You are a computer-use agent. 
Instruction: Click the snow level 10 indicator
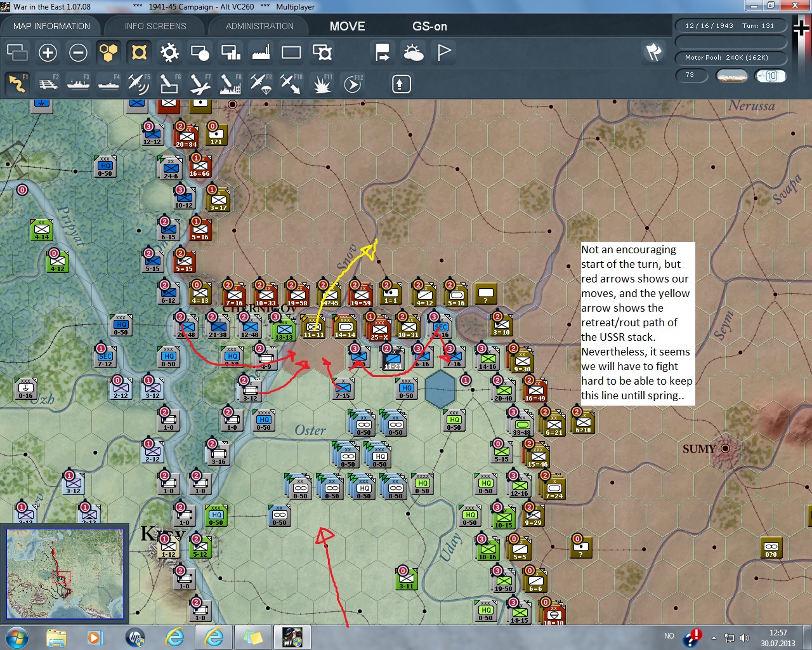click(x=770, y=76)
